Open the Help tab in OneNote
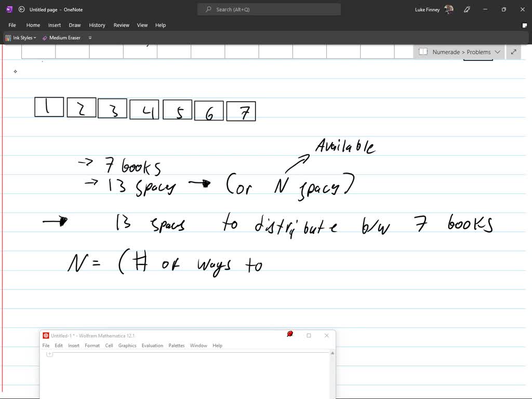Image resolution: width=532 pixels, height=399 pixels. [161, 25]
